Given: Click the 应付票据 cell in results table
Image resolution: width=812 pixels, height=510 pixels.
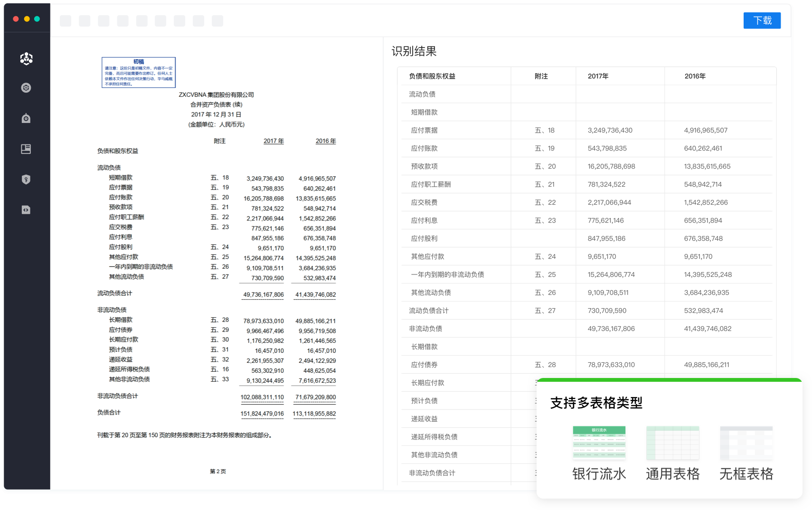Looking at the screenshot, I should 424,130.
